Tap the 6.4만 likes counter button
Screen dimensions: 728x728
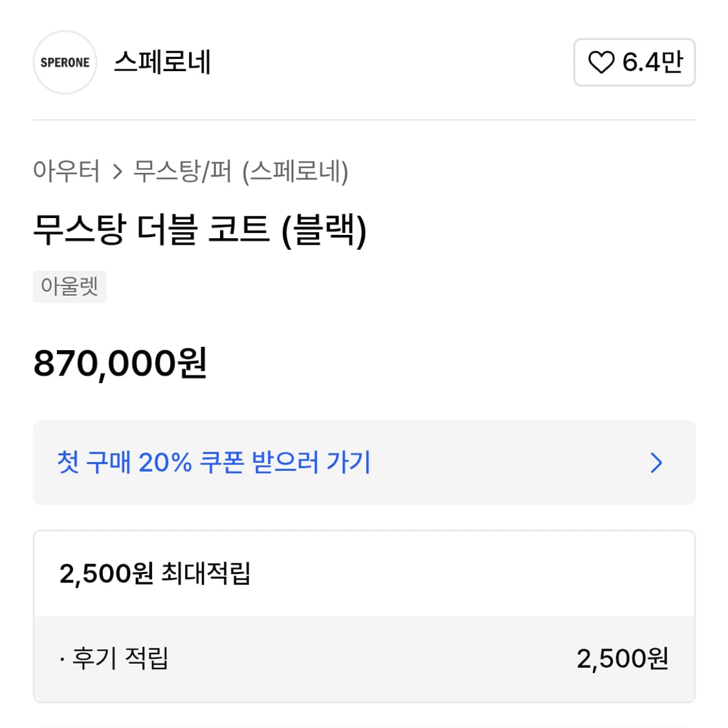tap(634, 62)
